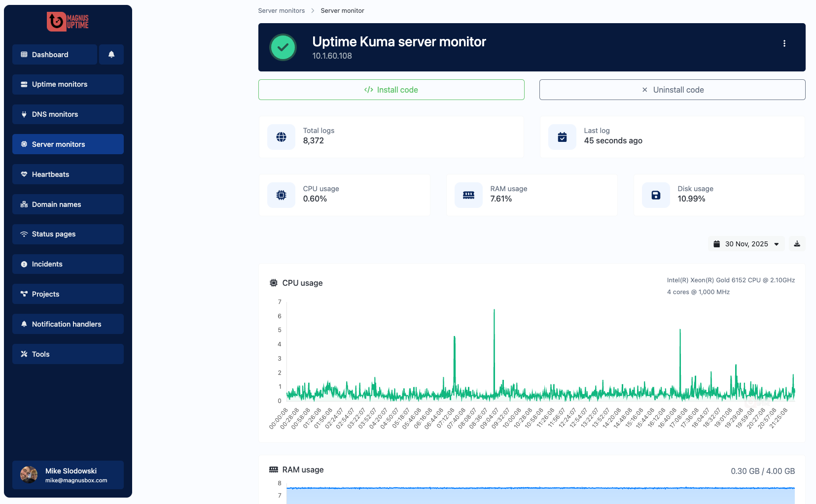
Task: Click the DNS monitors shield icon
Action: coord(24,114)
